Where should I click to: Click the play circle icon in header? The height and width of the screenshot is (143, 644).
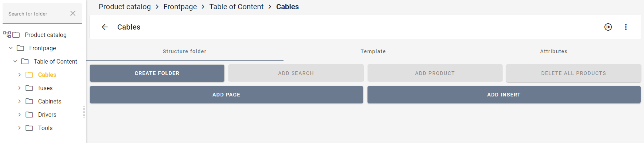608,27
